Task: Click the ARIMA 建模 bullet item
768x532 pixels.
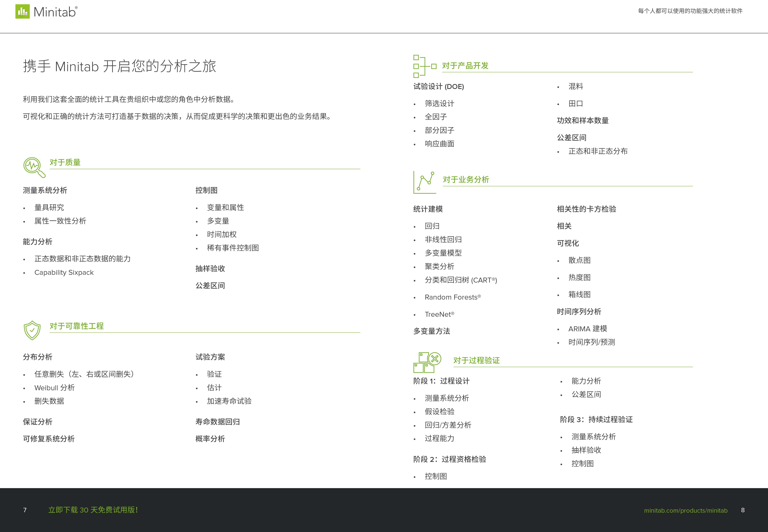Action: click(588, 329)
